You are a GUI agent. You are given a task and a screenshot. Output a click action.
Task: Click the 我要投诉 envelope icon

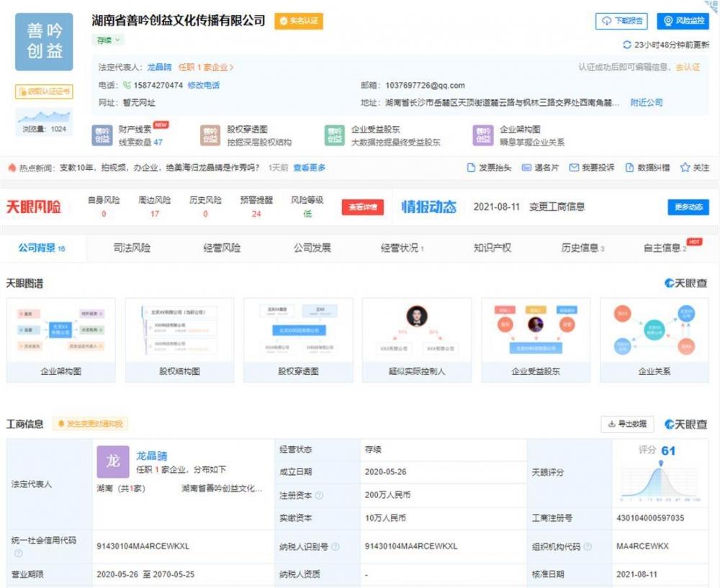pyautogui.click(x=574, y=168)
